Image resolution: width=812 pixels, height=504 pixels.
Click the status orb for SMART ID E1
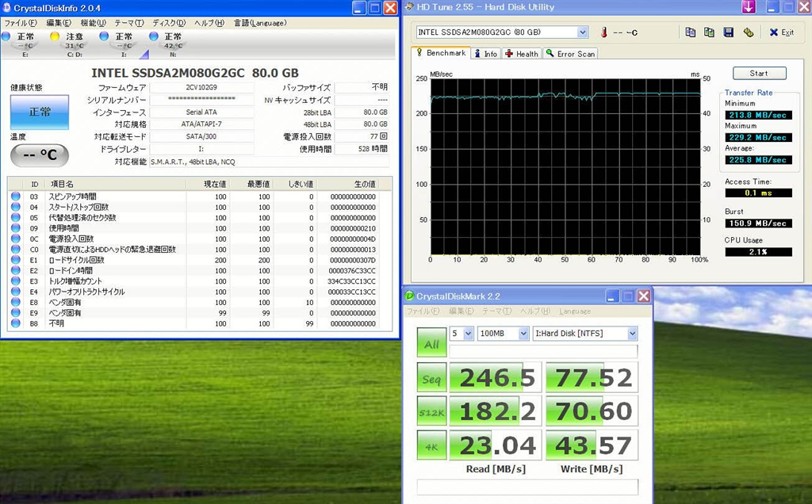16,260
